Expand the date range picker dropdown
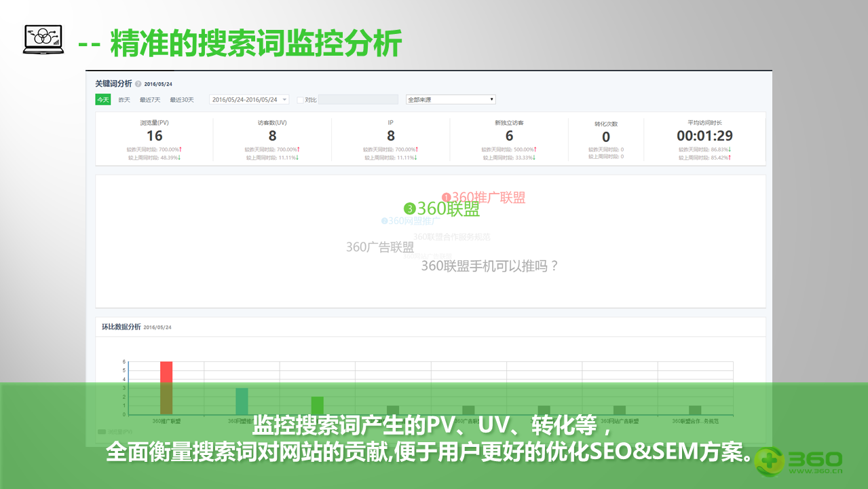Image resolution: width=868 pixels, height=489 pixels. tap(284, 100)
